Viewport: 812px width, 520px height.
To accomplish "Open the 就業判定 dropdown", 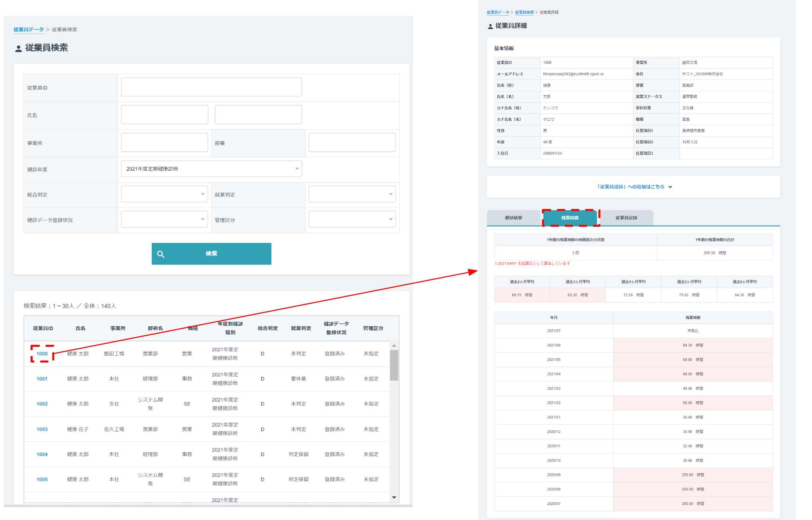I will tap(352, 194).
